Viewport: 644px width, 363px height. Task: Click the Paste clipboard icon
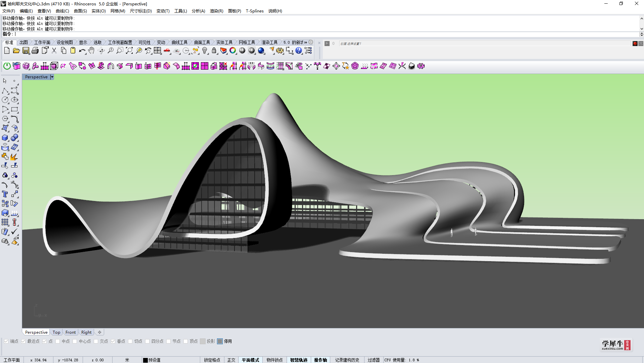73,51
